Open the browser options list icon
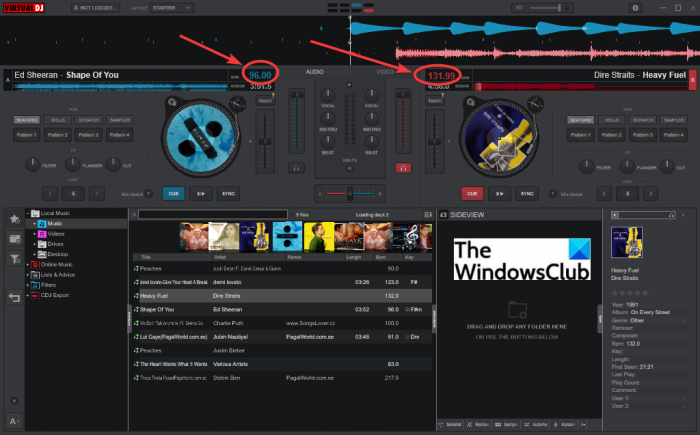Screen dimensions: 700x435 coord(427,215)
